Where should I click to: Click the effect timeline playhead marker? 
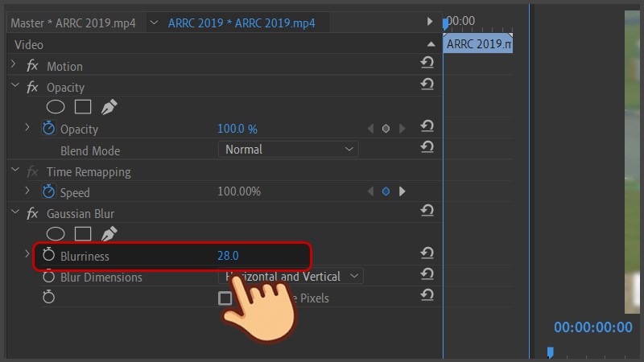click(446, 24)
